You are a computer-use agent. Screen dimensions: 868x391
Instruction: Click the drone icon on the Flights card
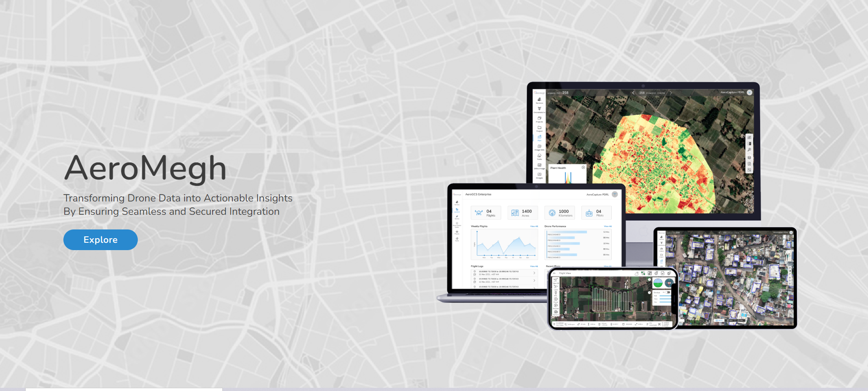pyautogui.click(x=479, y=212)
